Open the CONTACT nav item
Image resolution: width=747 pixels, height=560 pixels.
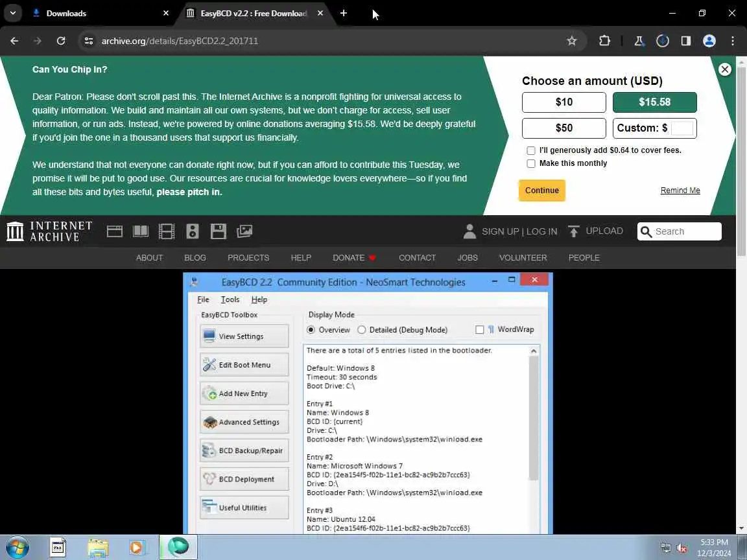[417, 257]
